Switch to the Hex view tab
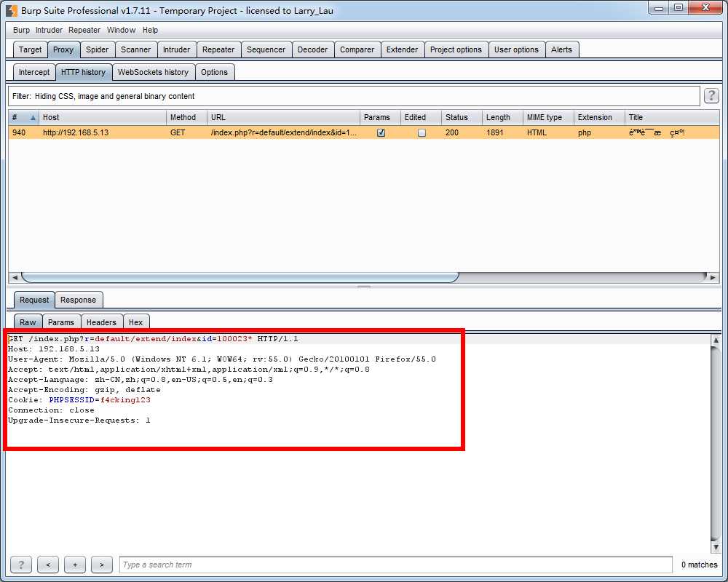This screenshot has width=728, height=582. pos(135,322)
